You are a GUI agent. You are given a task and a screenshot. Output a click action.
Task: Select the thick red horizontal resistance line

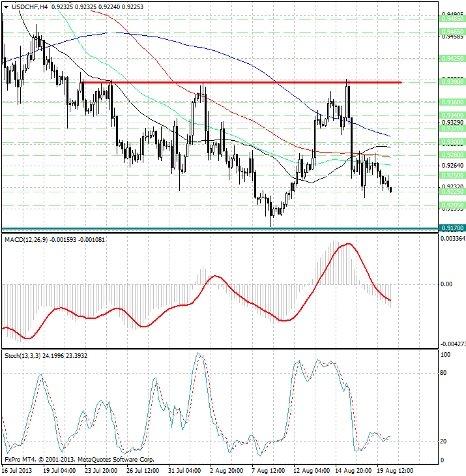[242, 82]
